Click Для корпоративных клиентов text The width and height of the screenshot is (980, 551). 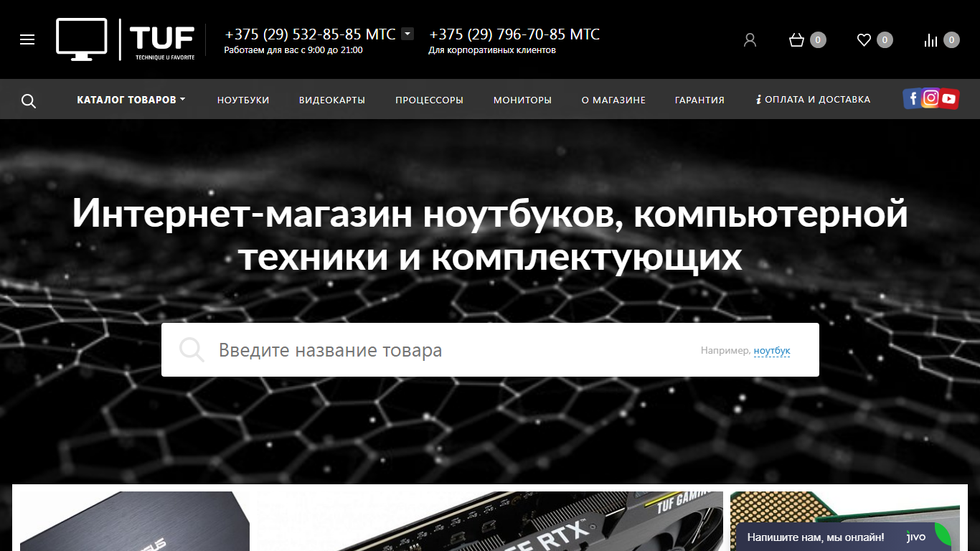tap(492, 50)
